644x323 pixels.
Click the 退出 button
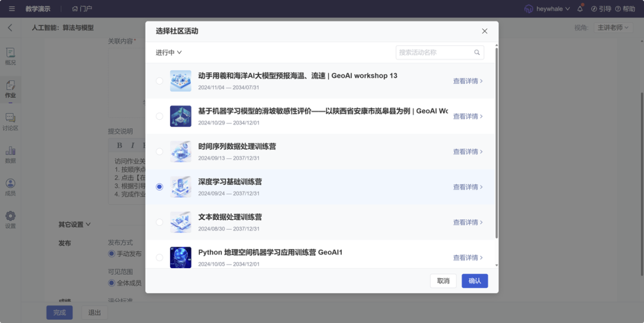(x=94, y=312)
